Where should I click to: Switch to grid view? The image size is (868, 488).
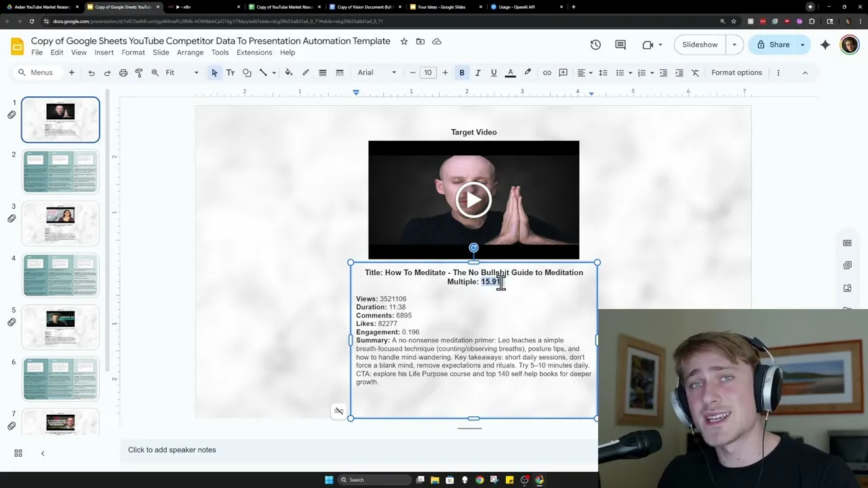point(18,453)
